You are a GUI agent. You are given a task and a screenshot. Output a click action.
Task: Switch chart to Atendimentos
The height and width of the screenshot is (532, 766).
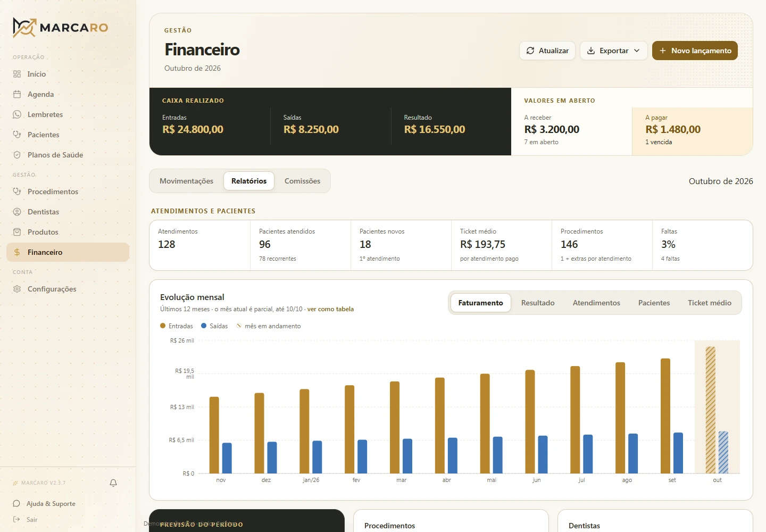[596, 303]
